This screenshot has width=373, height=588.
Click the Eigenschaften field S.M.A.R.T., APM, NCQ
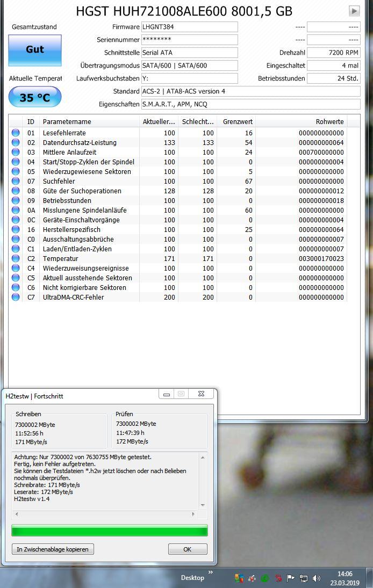[x=250, y=104]
